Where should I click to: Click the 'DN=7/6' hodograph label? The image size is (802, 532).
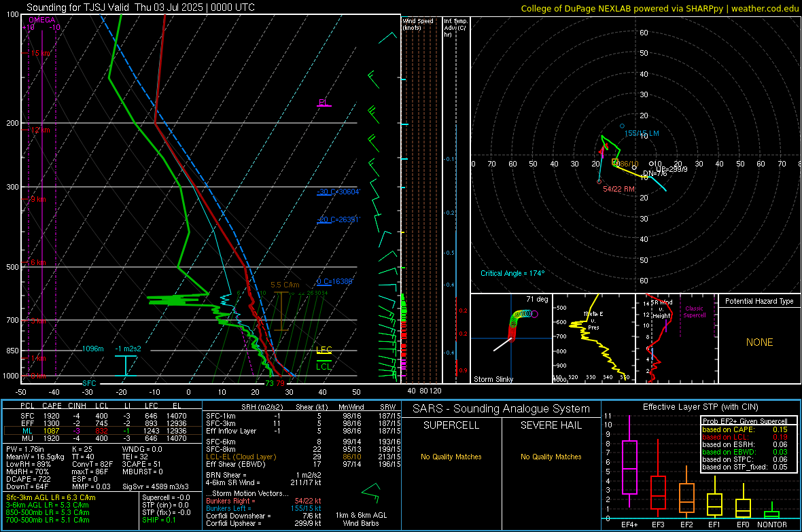655,174
